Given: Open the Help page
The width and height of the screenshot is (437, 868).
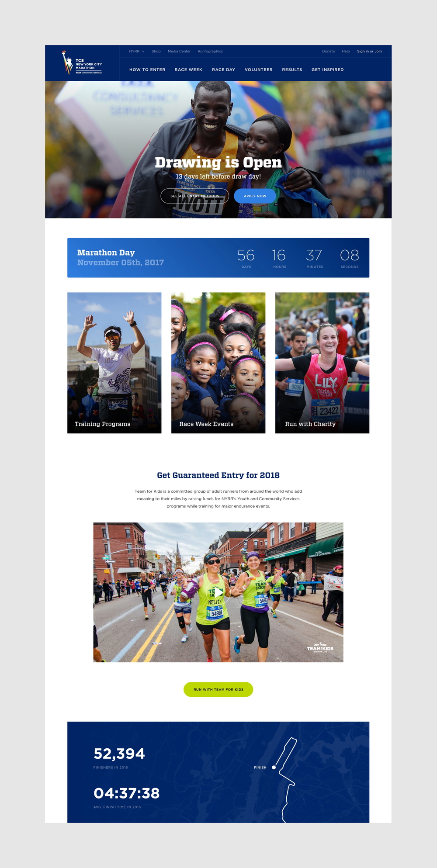Looking at the screenshot, I should pyautogui.click(x=346, y=52).
